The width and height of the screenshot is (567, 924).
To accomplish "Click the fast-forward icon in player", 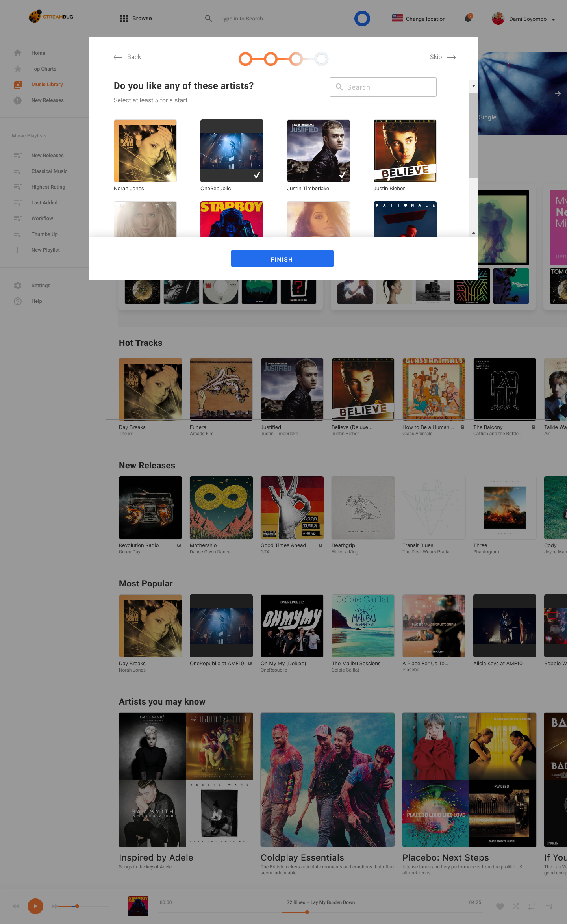I will point(55,906).
